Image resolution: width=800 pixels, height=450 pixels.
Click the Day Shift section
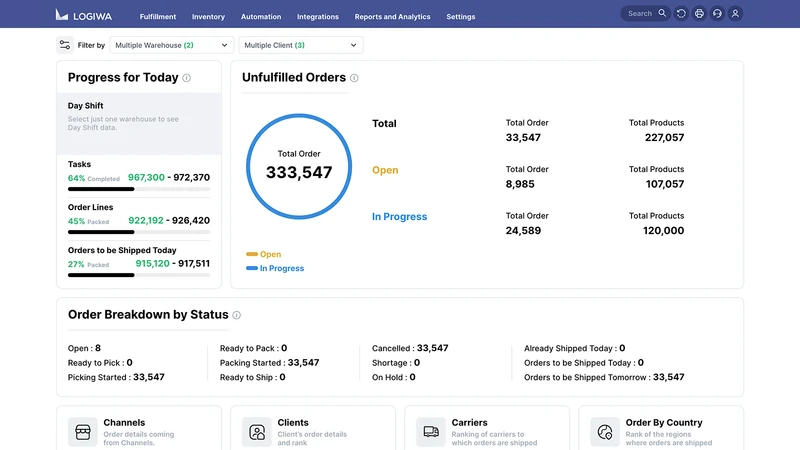(x=139, y=123)
